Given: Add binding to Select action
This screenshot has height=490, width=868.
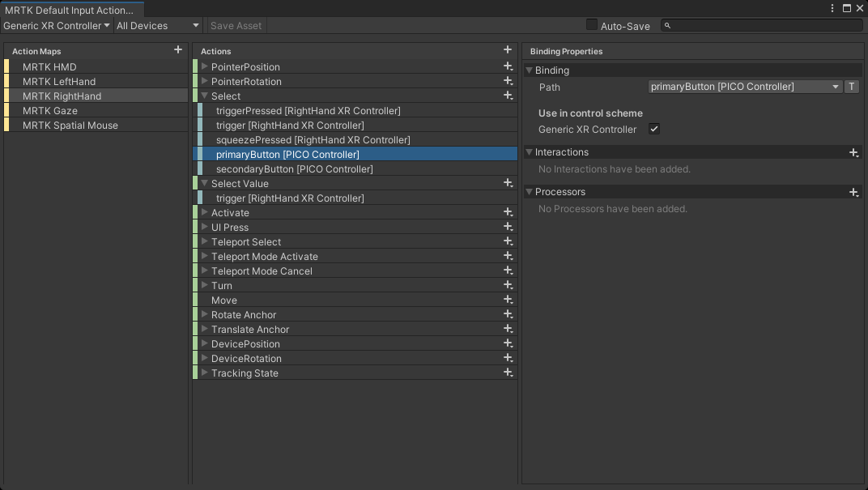Looking at the screenshot, I should (x=508, y=96).
